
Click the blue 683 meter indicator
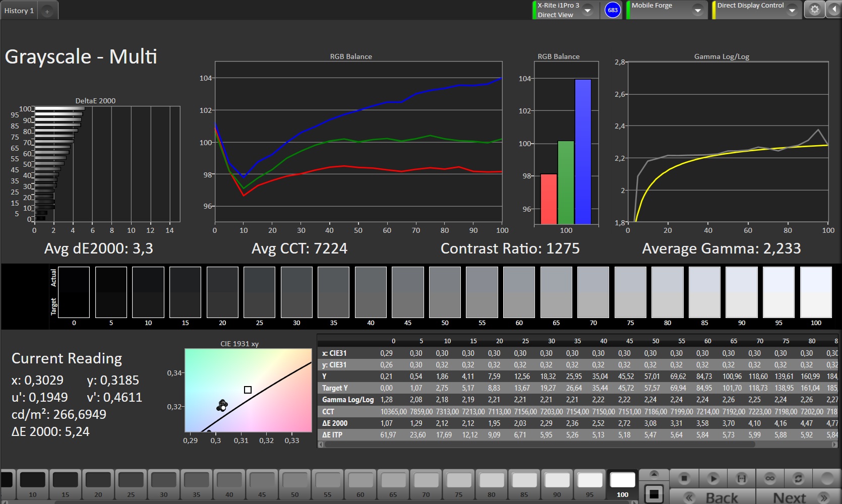tap(613, 10)
